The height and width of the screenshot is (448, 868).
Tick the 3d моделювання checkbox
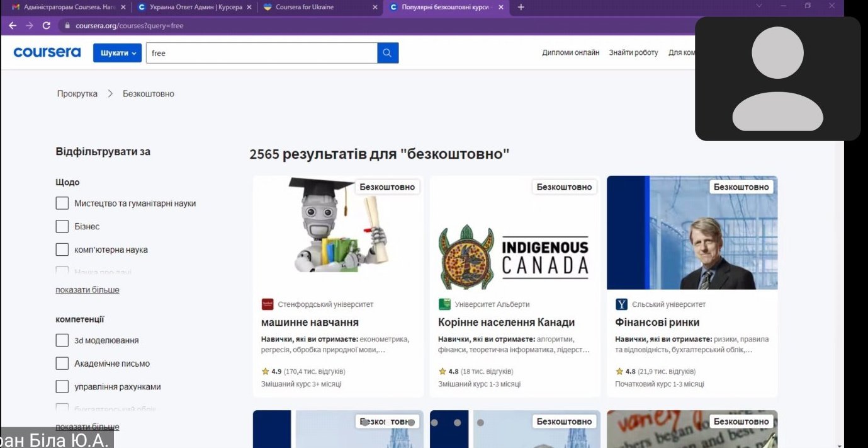pyautogui.click(x=62, y=340)
